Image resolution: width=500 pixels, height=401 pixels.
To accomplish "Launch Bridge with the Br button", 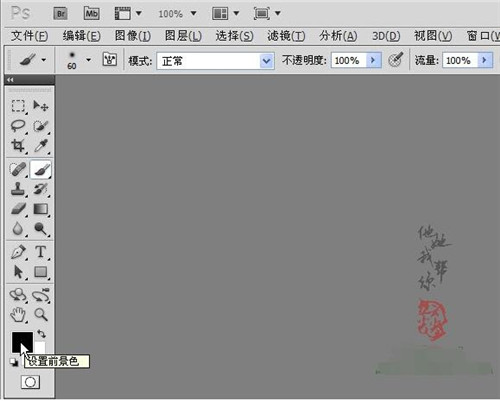I will (61, 14).
